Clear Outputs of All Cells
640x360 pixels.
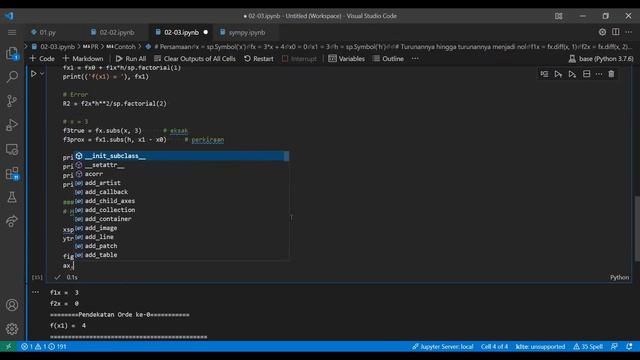click(x=195, y=59)
